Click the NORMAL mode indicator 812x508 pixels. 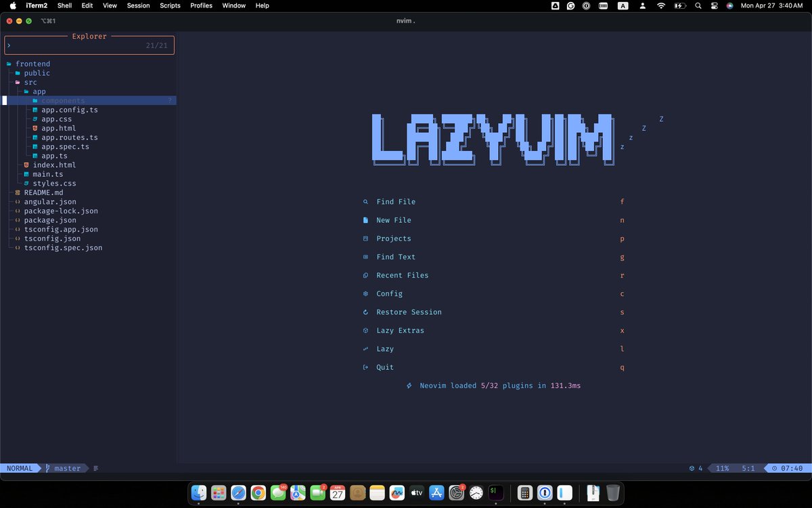coord(20,468)
